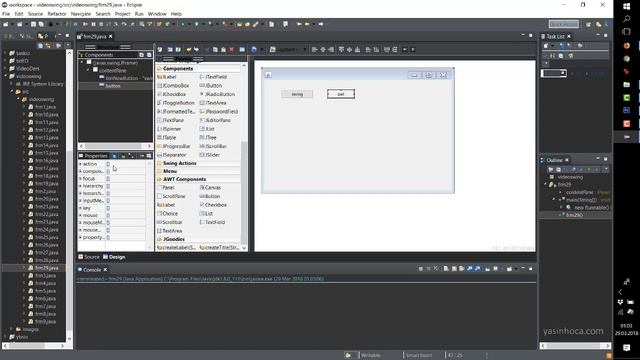Open the Windows notification center

[627, 347]
